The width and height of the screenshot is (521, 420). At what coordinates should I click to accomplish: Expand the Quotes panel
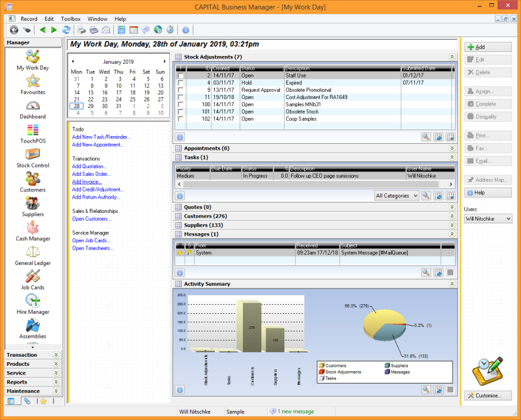[x=452, y=207]
